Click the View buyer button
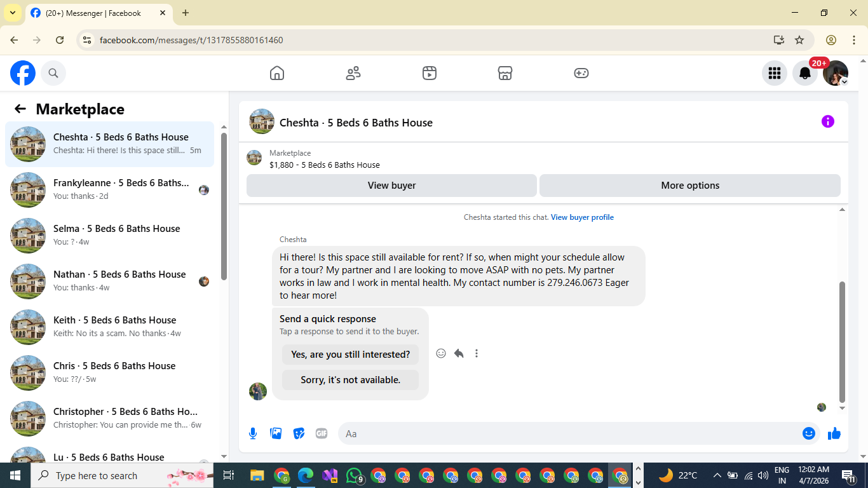This screenshot has height=488, width=868. click(391, 186)
